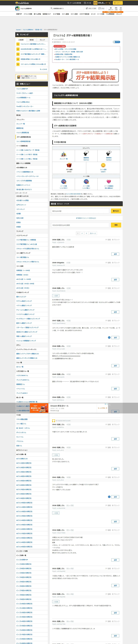Click the ガチャ結果 gift box icon
Screen dimensions: 138x644
[69, 165]
